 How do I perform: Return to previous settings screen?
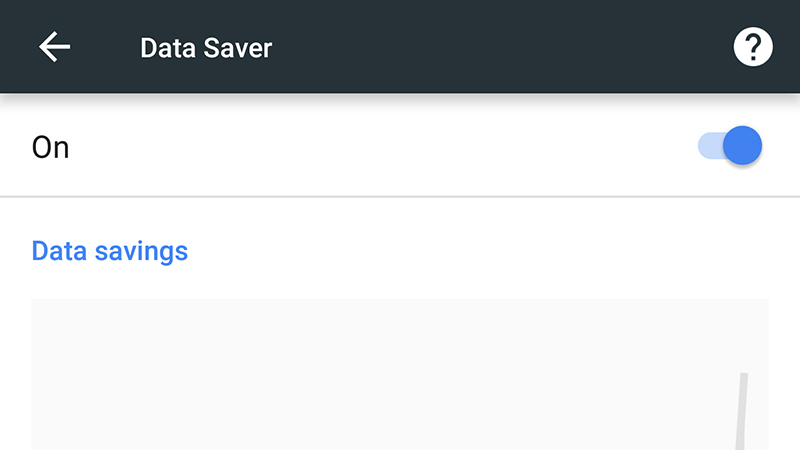55,47
